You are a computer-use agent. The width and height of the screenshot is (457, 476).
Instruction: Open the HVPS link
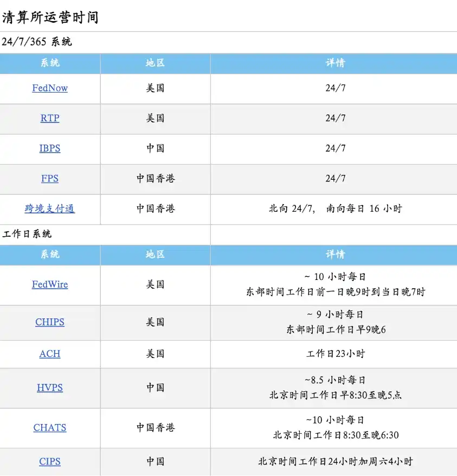coord(50,388)
